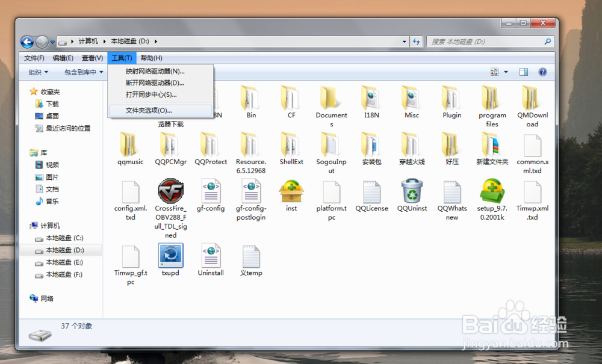Open the 包含到库中 dropdown
This screenshot has height=364, width=602.
tap(84, 72)
